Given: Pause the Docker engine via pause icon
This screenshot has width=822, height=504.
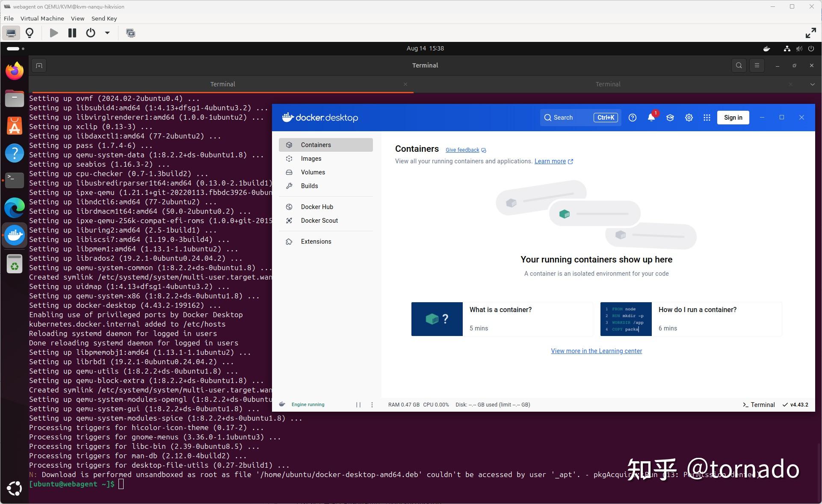Looking at the screenshot, I should [358, 404].
